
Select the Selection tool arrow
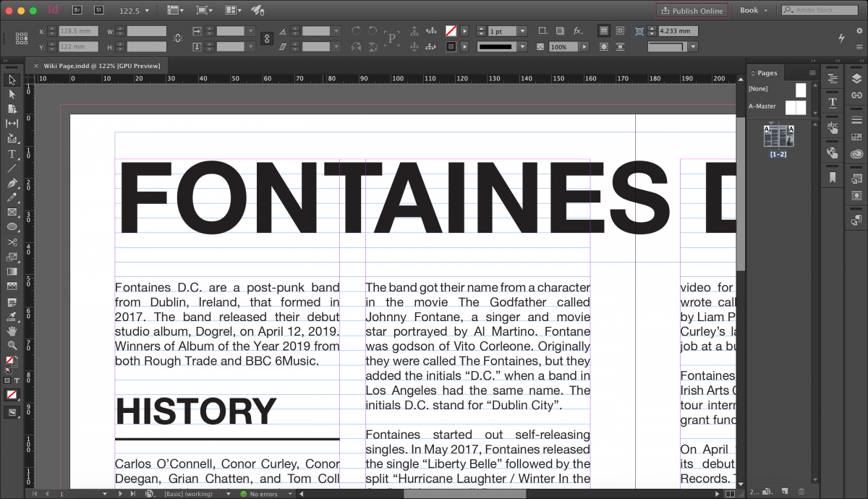(x=12, y=80)
